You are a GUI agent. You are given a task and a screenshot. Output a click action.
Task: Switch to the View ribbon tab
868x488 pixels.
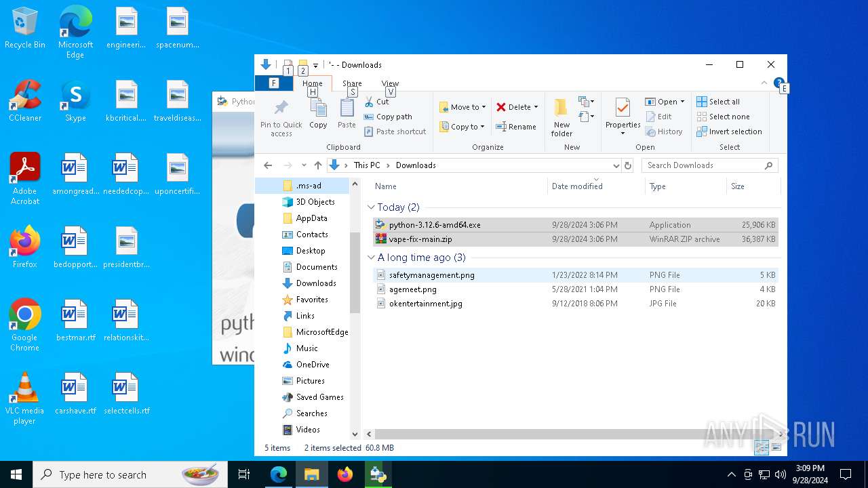point(390,83)
